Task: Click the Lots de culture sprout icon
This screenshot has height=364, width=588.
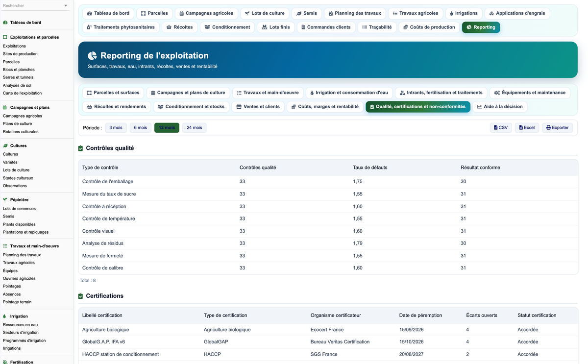Action: [247, 13]
